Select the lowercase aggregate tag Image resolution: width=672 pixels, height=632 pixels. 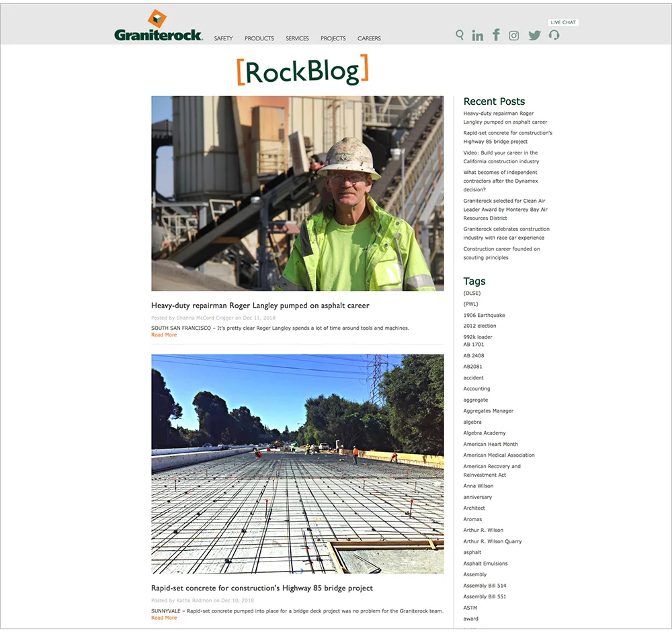tap(475, 400)
